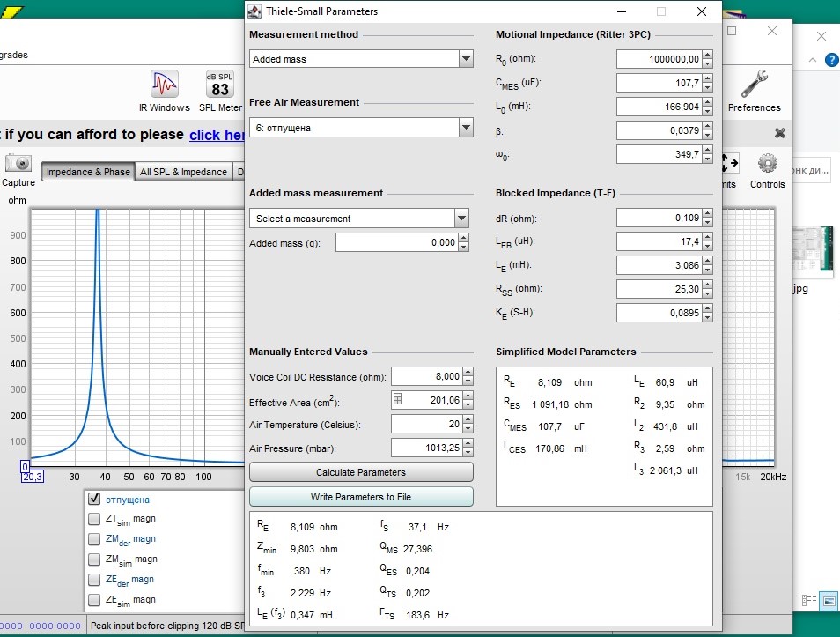This screenshot has height=637, width=840.
Task: Open graph Controls gear icon
Action: point(767,164)
